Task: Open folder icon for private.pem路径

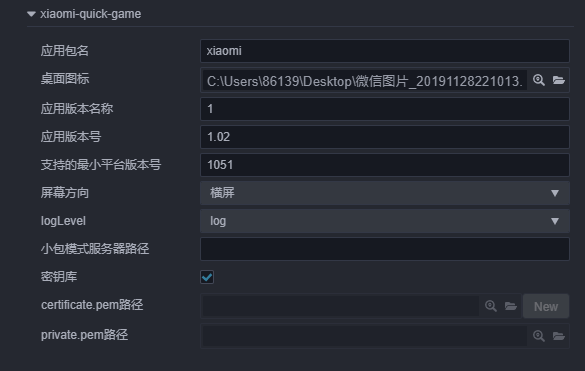Action: tap(559, 336)
